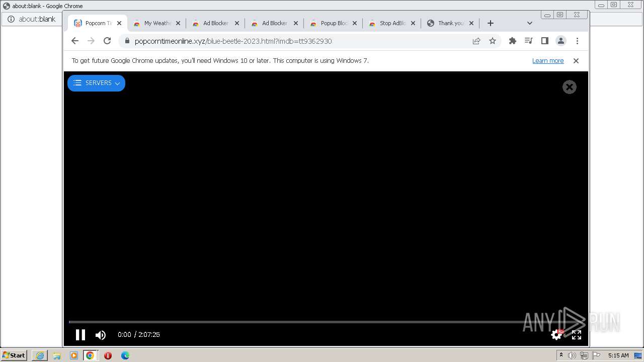Open the Opera taskbar icon

coord(108,355)
